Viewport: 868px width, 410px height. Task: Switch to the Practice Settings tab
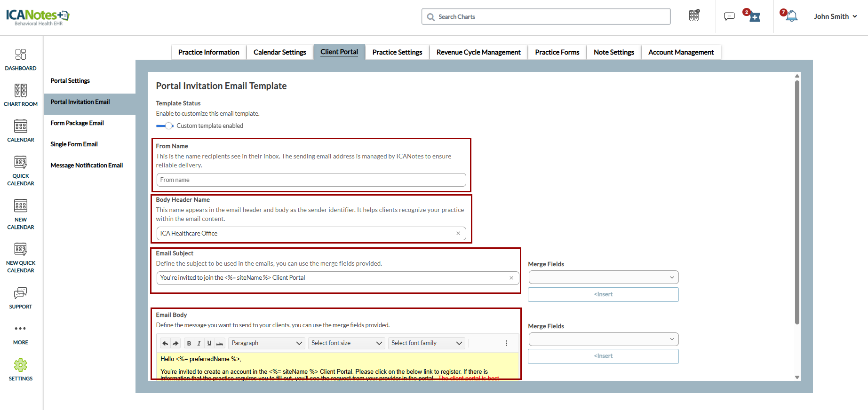point(397,52)
